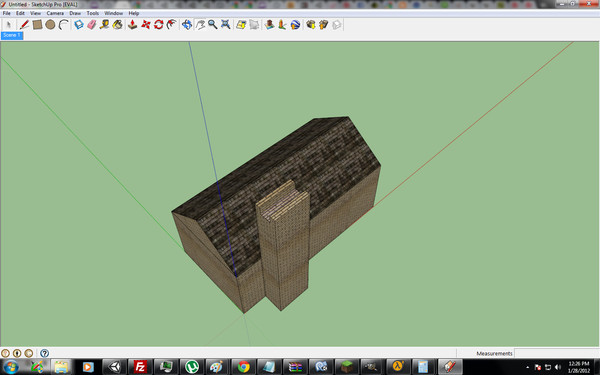This screenshot has height=375, width=600.
Task: Select the Circle drawing tool
Action: click(x=50, y=25)
